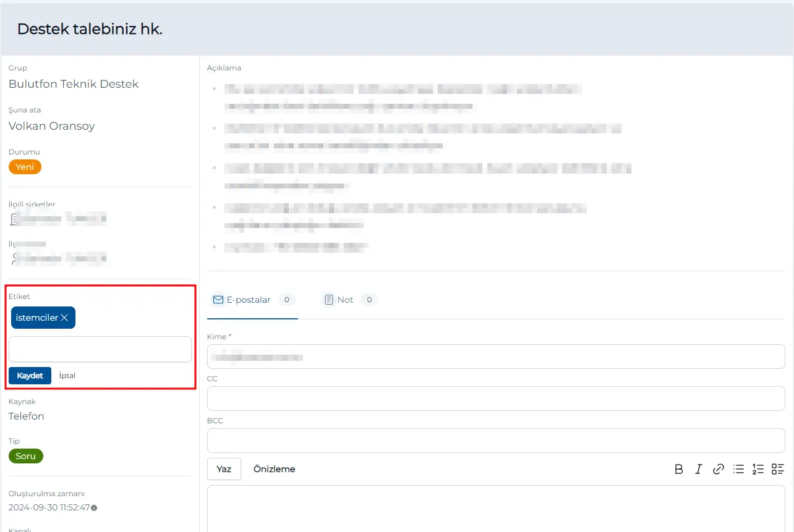
Task: Change the Yeni status badge
Action: [25, 167]
